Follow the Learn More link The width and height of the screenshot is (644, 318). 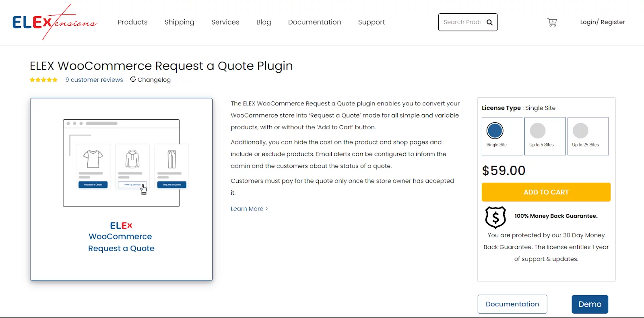(x=249, y=209)
